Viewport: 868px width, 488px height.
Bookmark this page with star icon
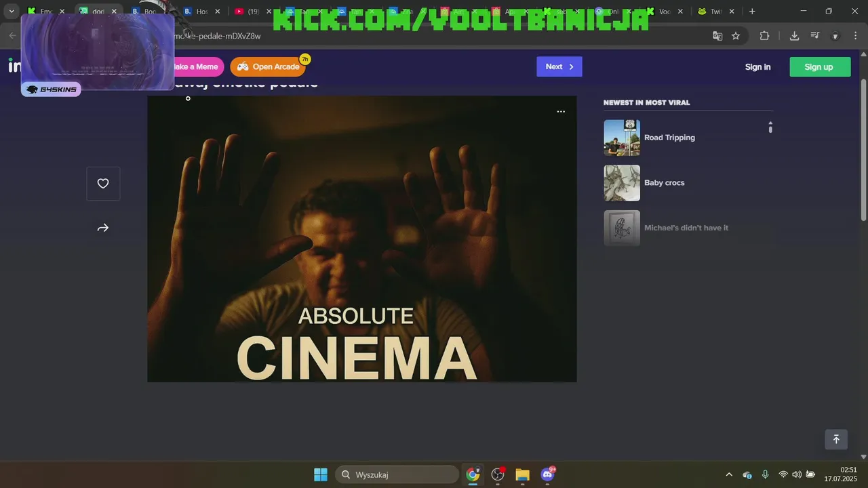coord(736,36)
